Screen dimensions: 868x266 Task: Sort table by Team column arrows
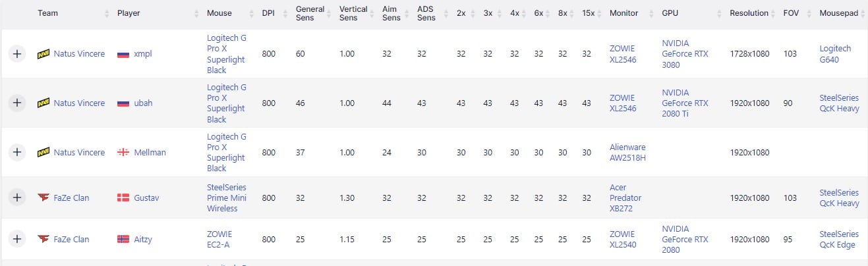[x=107, y=13]
